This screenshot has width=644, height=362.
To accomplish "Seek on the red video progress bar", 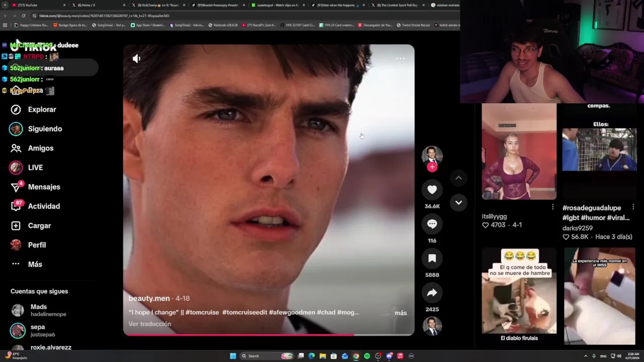I will (x=269, y=334).
